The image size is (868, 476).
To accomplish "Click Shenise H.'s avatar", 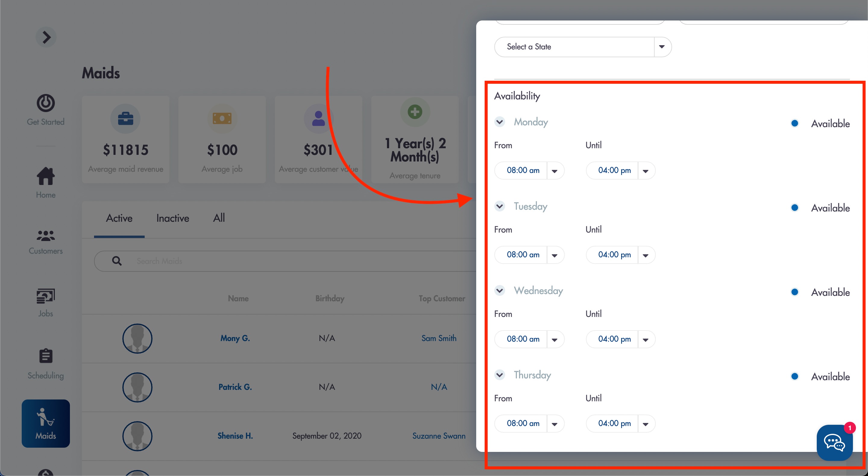I will coord(137,436).
